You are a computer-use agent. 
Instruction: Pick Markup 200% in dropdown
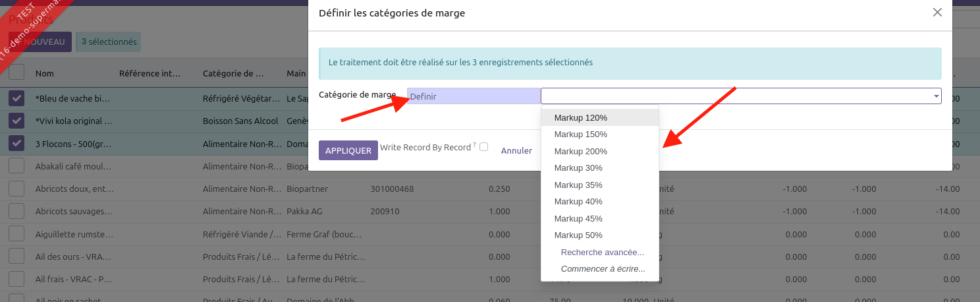click(580, 151)
